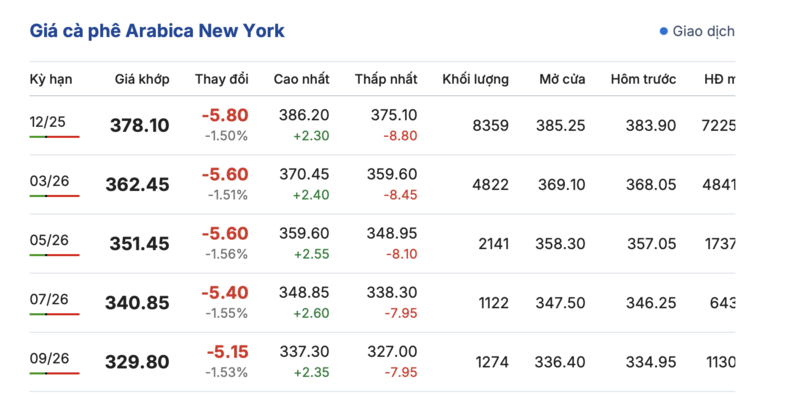Select the Kỳ hạn column header

point(50,79)
